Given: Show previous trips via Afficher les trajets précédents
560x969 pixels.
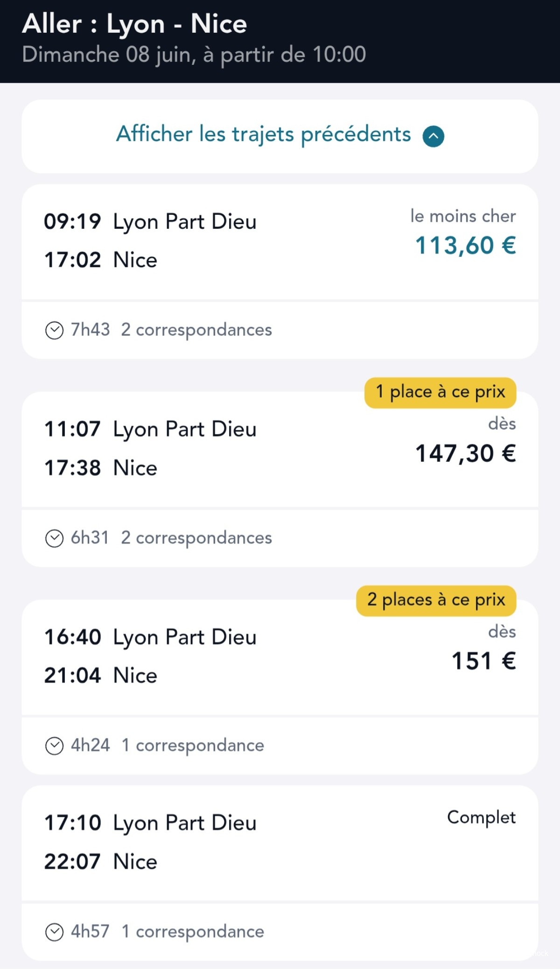Looking at the screenshot, I should 263,134.
